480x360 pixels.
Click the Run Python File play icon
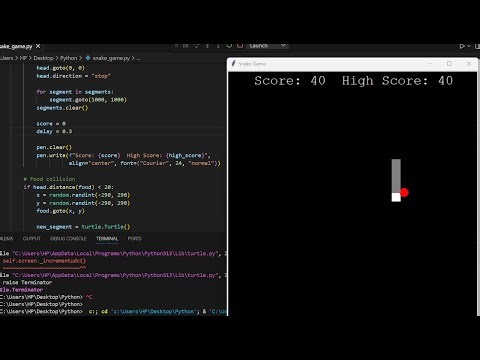[462, 46]
